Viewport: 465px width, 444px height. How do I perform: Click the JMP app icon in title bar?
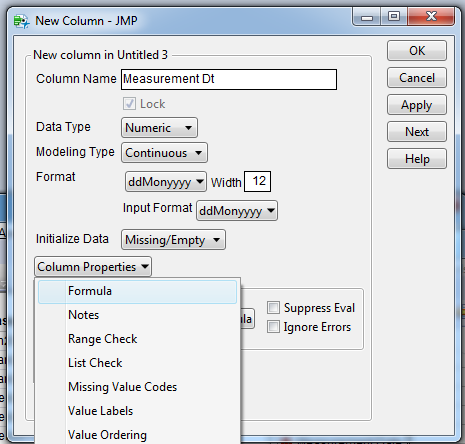[x=22, y=21]
